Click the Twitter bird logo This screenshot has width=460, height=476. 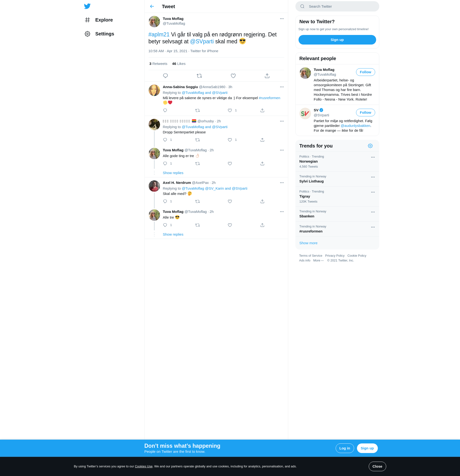pyautogui.click(x=87, y=6)
